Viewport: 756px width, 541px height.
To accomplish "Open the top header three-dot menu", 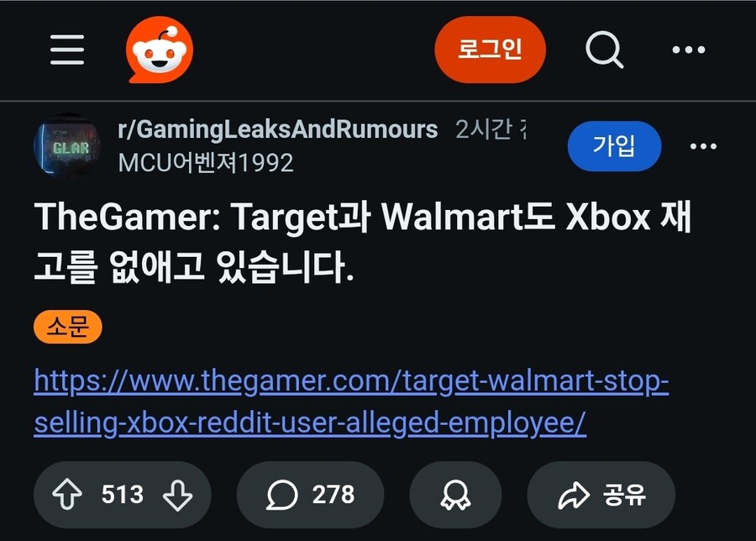I will click(x=689, y=50).
